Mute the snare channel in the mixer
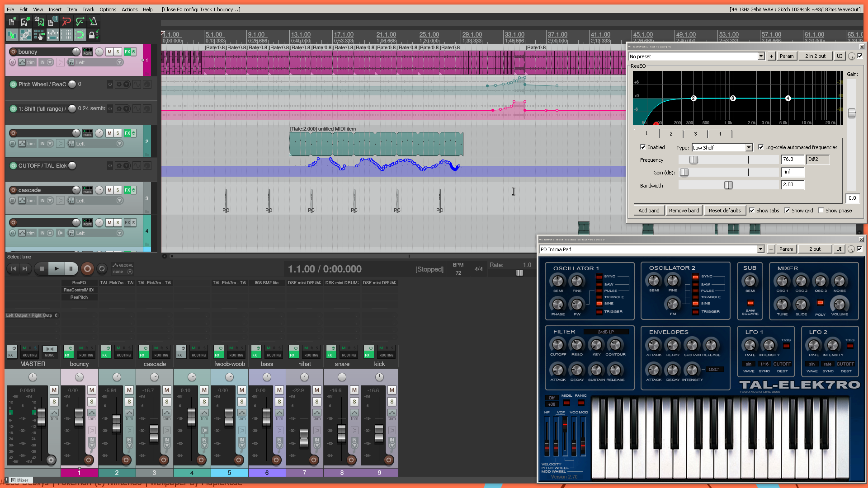The image size is (868, 488). [354, 390]
